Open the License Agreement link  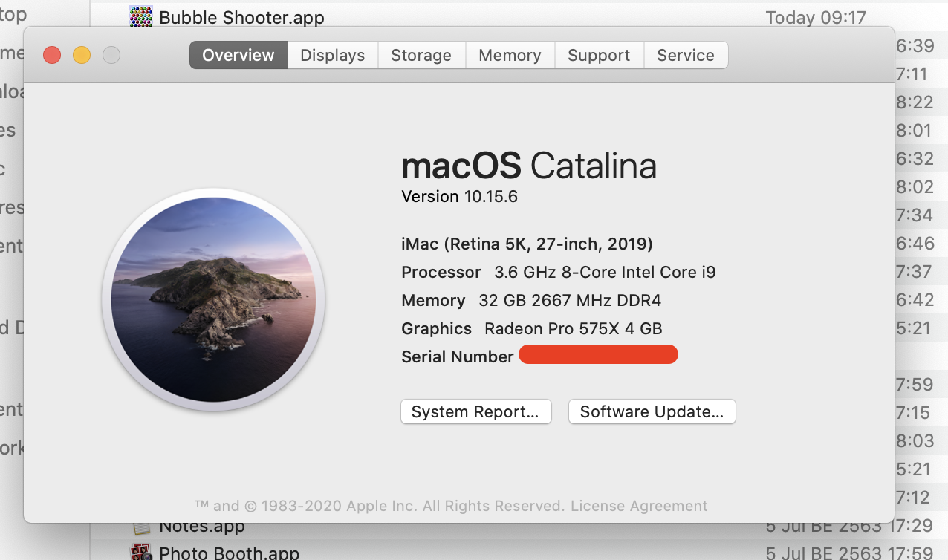pos(639,506)
